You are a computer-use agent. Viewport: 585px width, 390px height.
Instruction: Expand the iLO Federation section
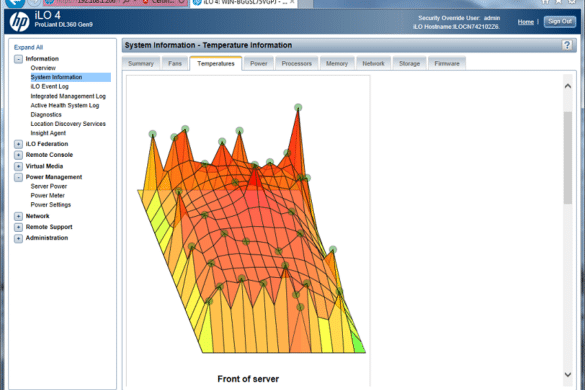pyautogui.click(x=18, y=144)
